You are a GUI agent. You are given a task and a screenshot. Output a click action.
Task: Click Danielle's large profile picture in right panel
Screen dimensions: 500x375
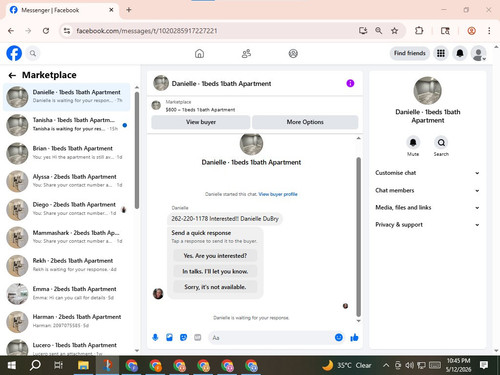(x=427, y=91)
